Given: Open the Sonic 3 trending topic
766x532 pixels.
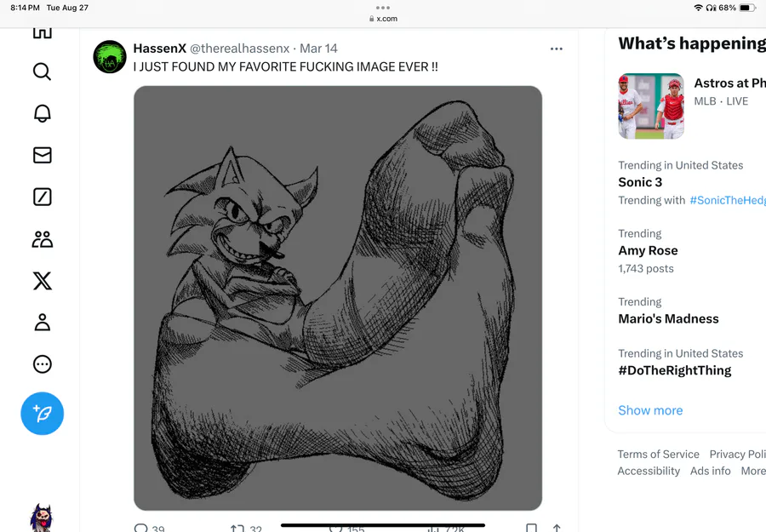Looking at the screenshot, I should tap(640, 182).
